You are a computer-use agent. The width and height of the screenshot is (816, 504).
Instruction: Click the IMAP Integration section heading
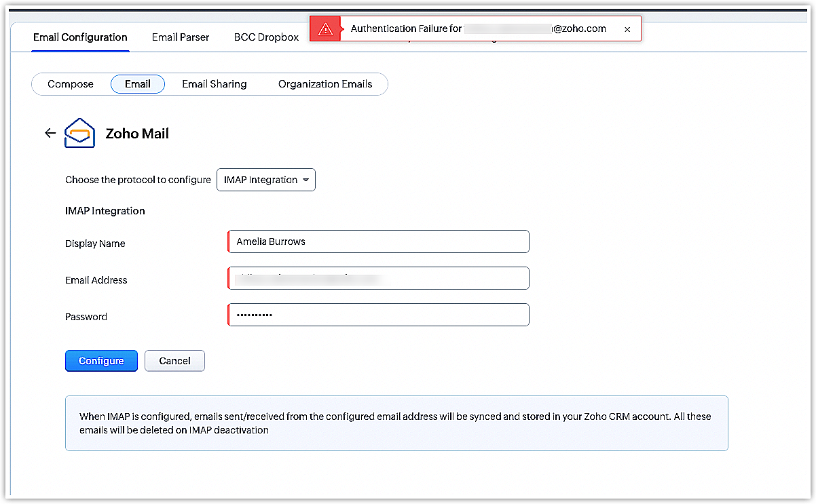(105, 211)
